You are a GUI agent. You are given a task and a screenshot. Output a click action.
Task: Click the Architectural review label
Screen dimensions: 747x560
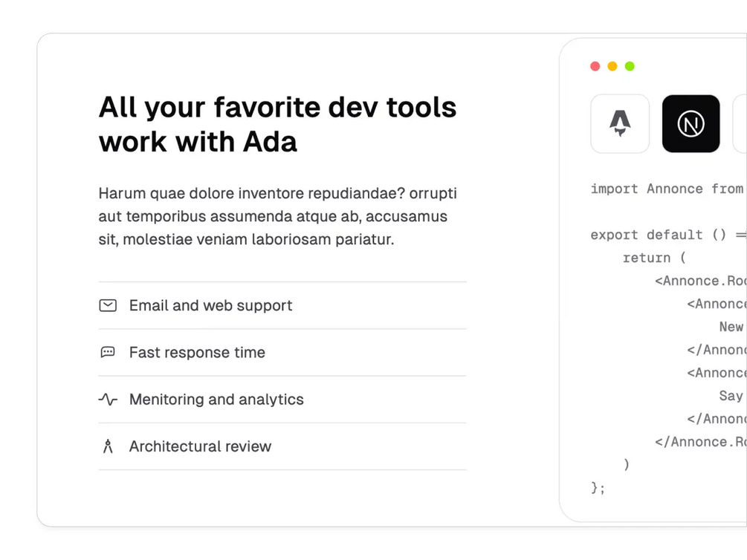(x=200, y=446)
